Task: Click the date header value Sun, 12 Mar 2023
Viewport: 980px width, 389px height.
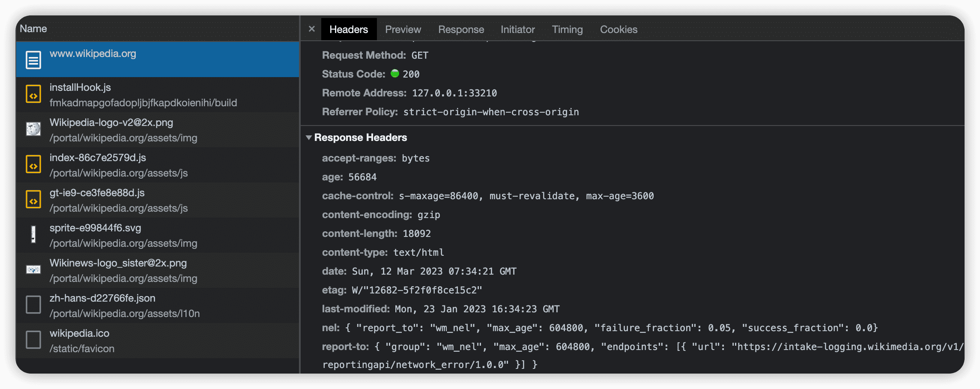Action: (x=434, y=271)
